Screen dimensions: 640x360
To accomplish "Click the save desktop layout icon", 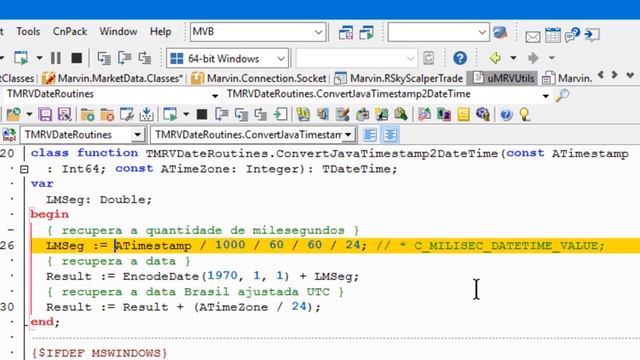I will coord(346,33).
